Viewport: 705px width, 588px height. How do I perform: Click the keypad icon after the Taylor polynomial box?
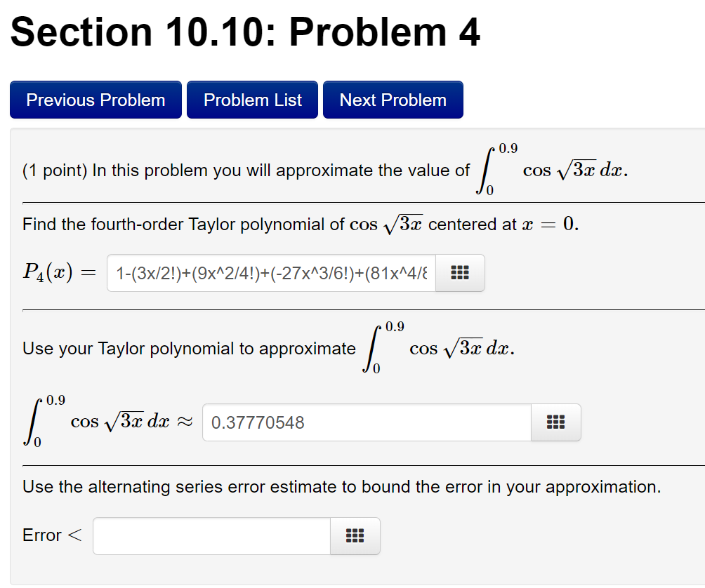click(x=460, y=273)
